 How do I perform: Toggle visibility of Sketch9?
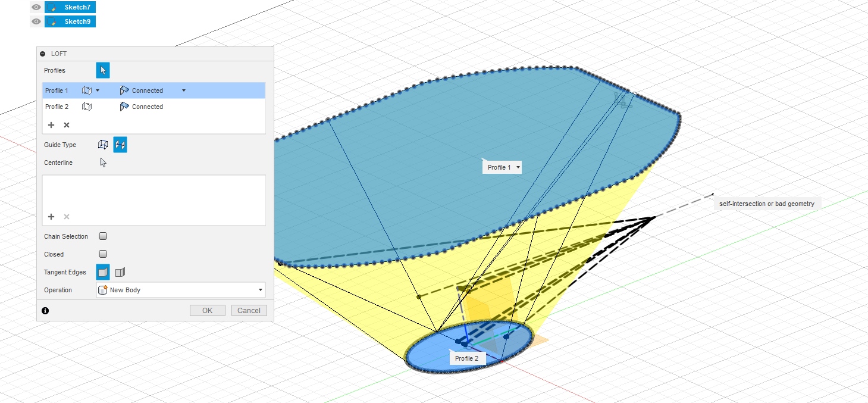pyautogui.click(x=36, y=21)
